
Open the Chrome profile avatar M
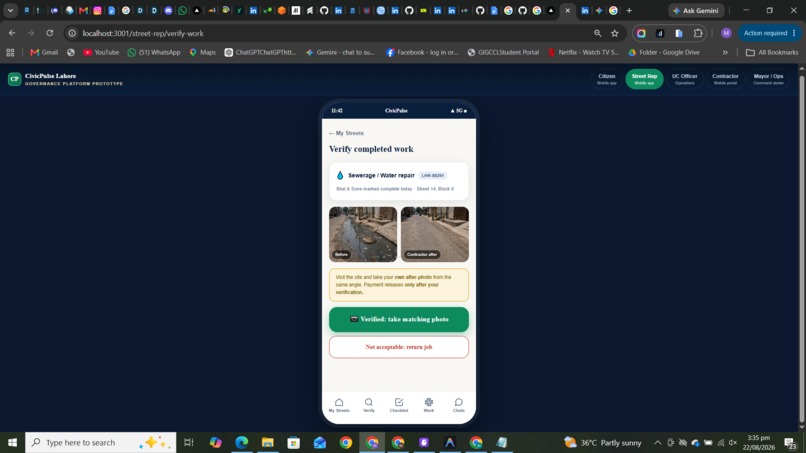click(726, 33)
